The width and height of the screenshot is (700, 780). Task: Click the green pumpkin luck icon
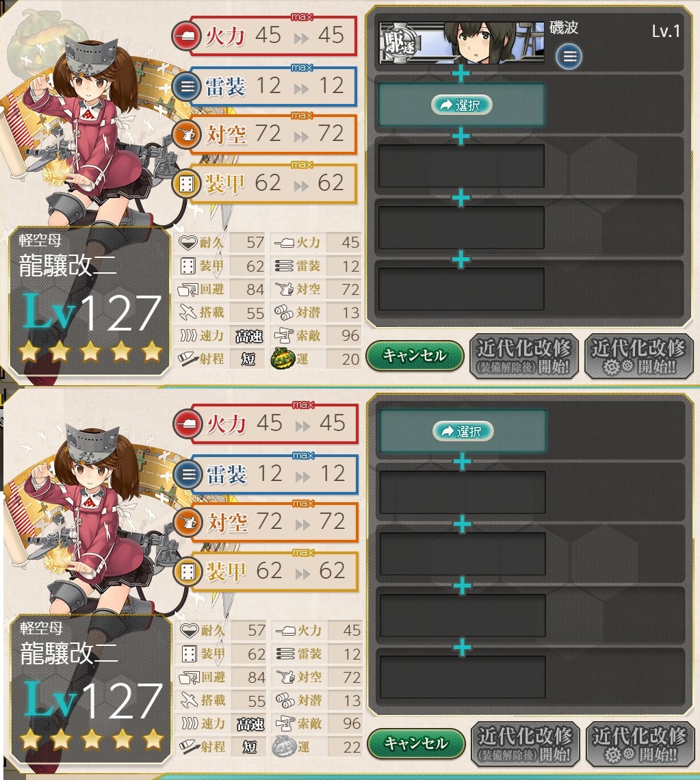point(283,359)
